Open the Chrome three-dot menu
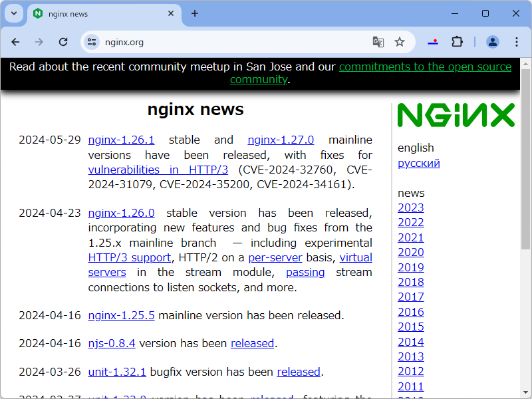The width and height of the screenshot is (532, 399). [x=517, y=41]
